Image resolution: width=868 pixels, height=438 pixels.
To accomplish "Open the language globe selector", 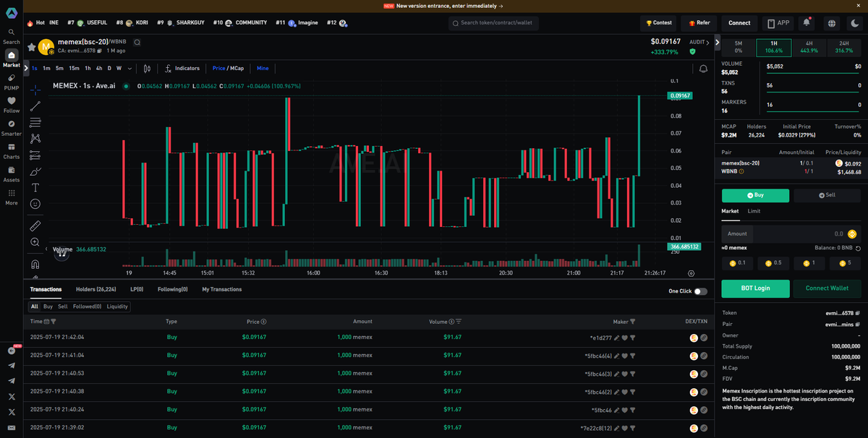I will 832,23.
